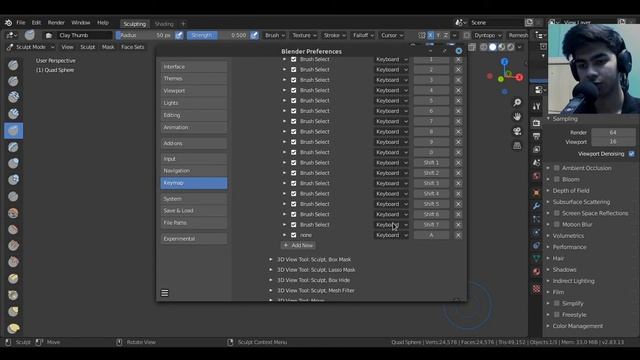Expand Brush Select entry for key 7
This screenshot has height=360, width=640.
point(284,121)
